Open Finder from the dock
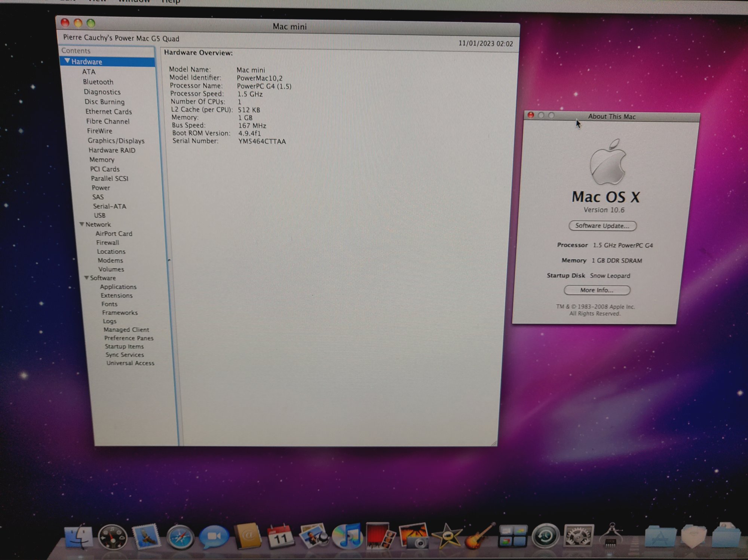748x560 pixels. pos(79,536)
